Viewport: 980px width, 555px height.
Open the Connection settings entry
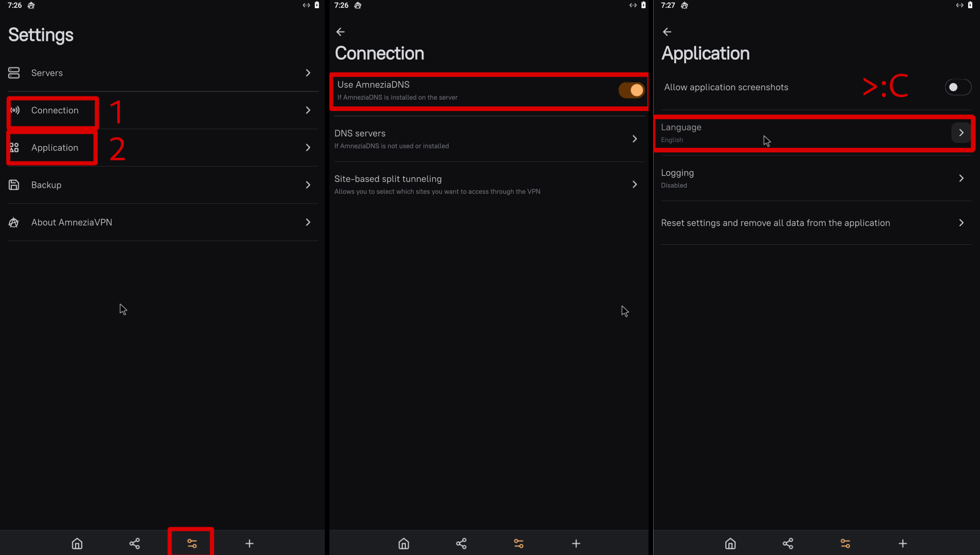pyautogui.click(x=54, y=110)
